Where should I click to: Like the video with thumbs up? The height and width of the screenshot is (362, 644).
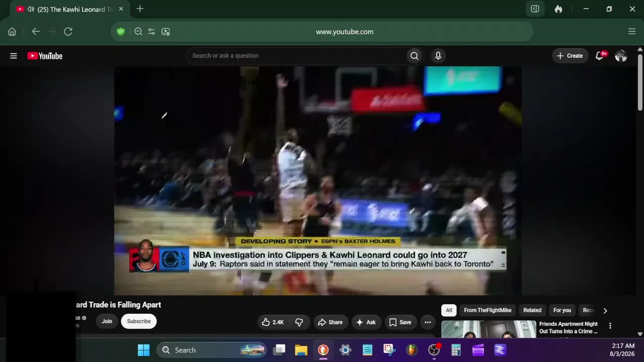273,322
